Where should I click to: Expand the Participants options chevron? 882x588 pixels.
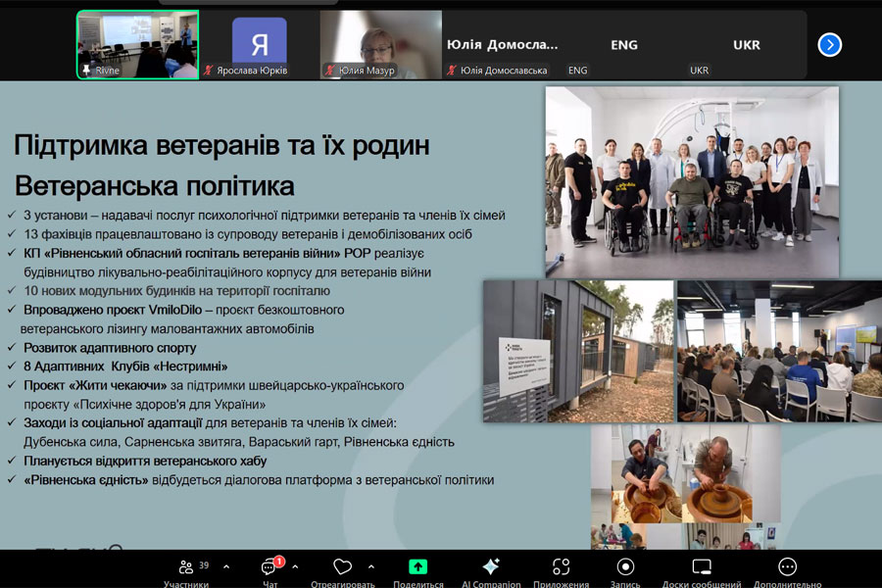click(226, 566)
